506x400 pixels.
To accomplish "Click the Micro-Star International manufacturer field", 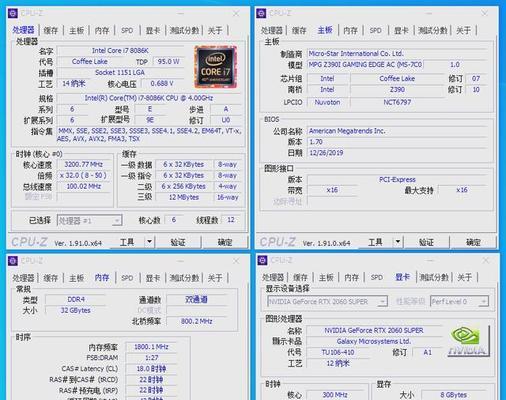I will (397, 54).
